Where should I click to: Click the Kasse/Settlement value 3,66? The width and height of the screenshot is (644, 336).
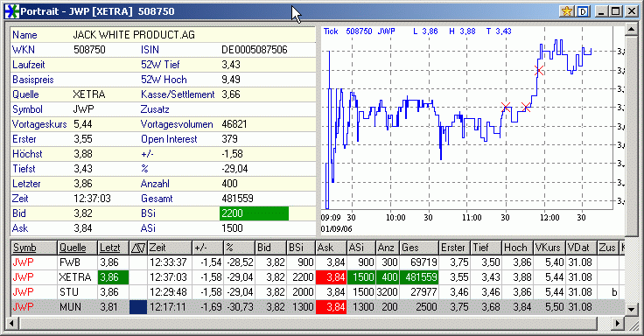(231, 94)
